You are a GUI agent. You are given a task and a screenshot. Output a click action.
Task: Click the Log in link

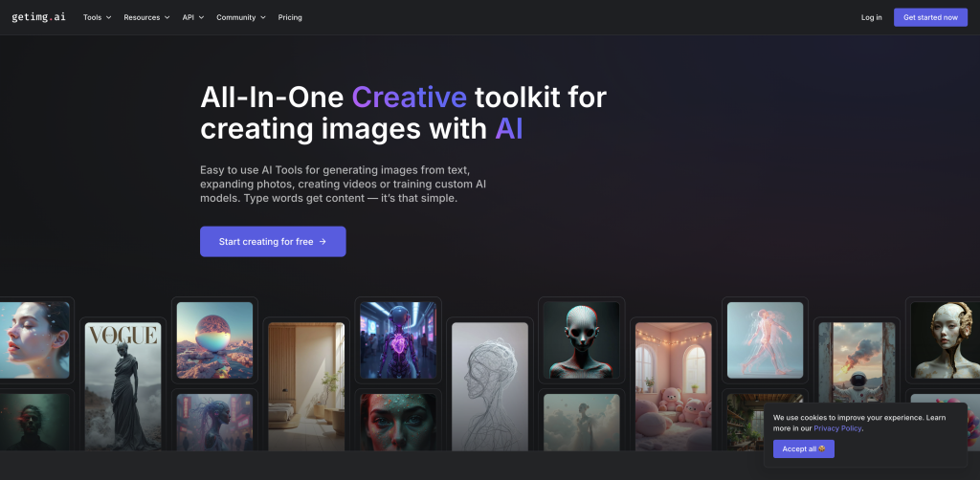(x=871, y=17)
